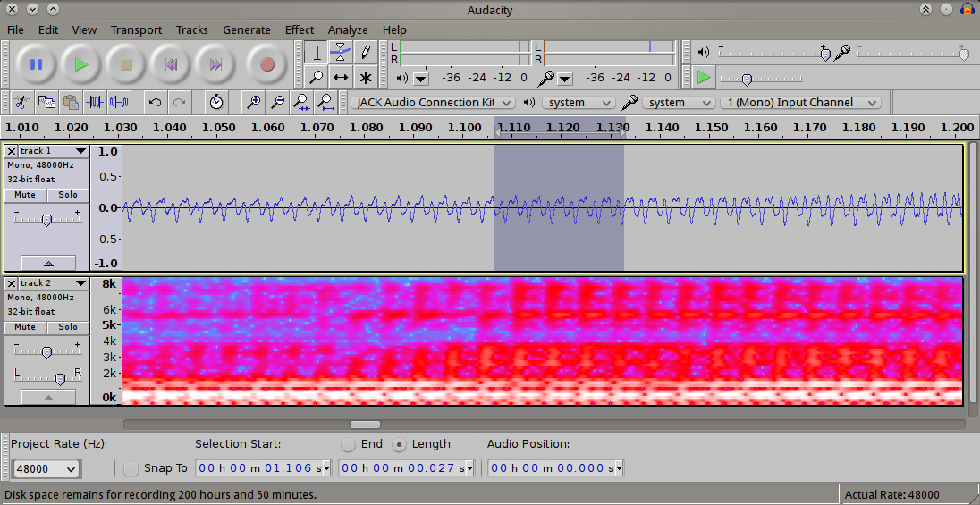Choose the Zoom magnifier tool

(317, 78)
